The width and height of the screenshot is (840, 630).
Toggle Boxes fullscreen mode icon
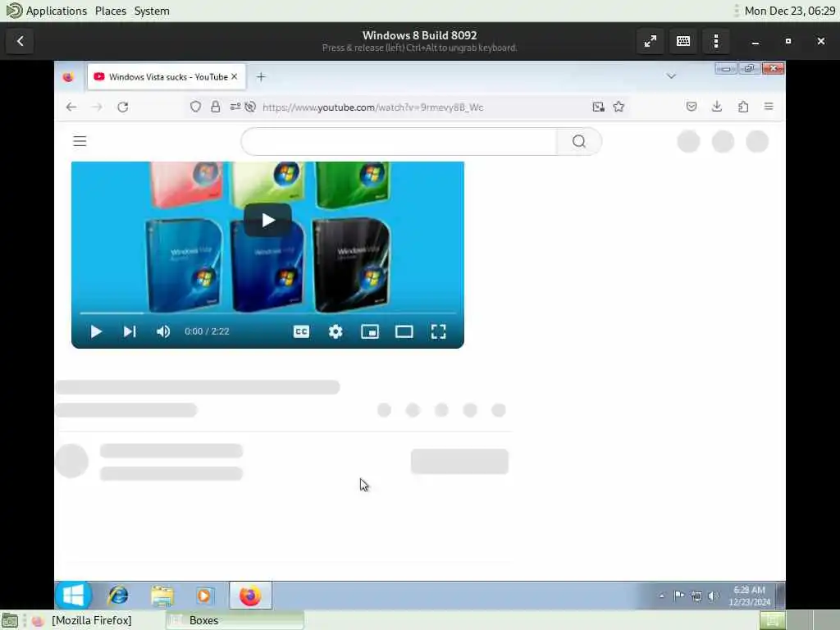click(651, 41)
